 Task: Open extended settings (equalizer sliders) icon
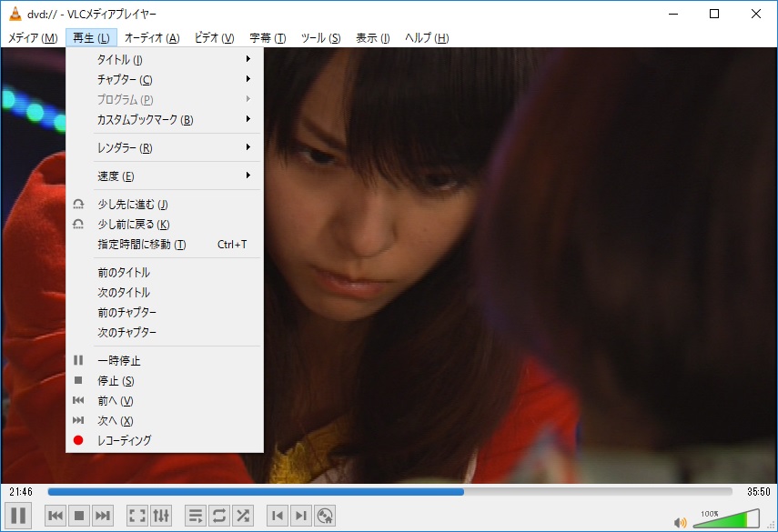(161, 516)
